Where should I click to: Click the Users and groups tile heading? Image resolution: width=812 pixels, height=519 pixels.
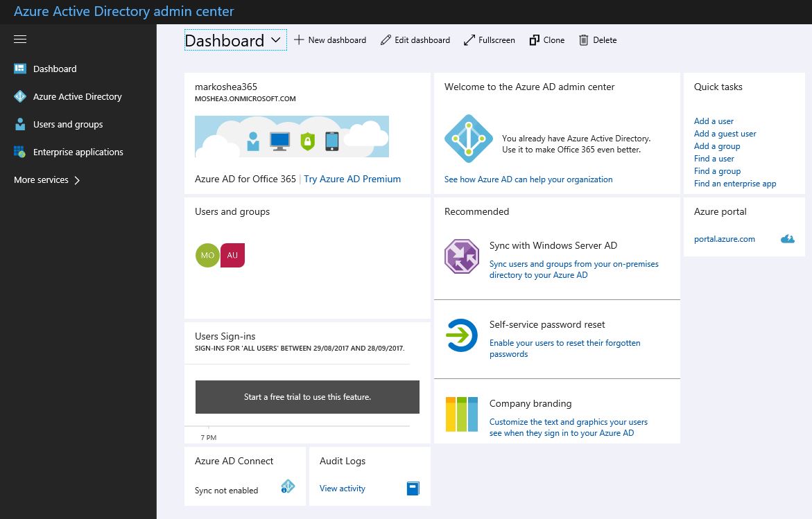pos(232,211)
